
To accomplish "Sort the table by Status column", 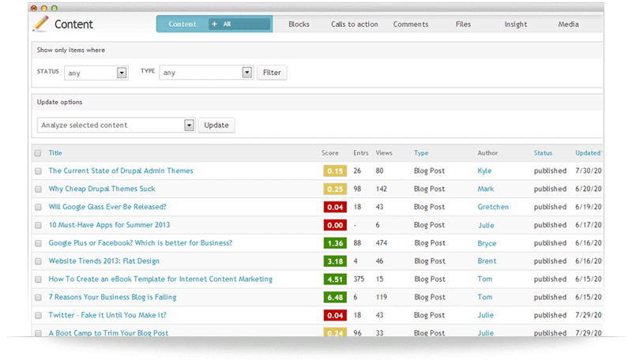I will (x=543, y=153).
